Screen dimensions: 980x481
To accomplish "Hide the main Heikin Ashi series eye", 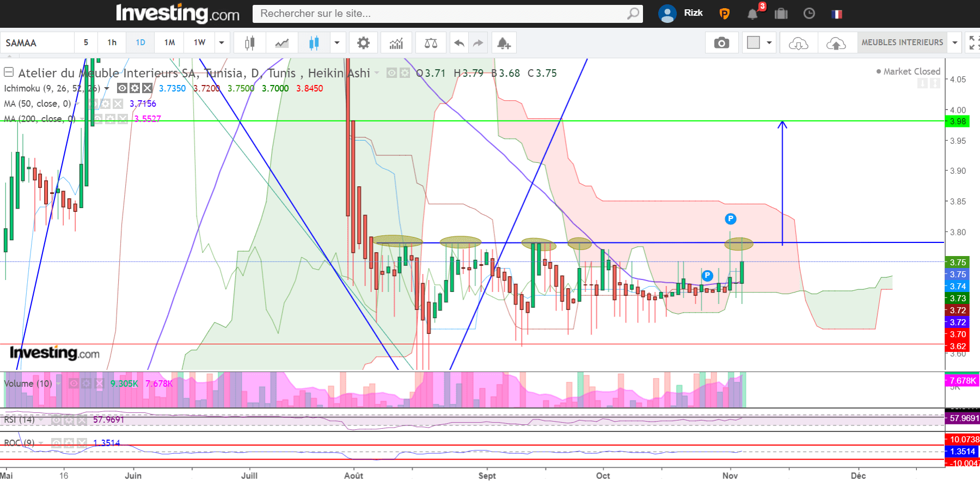I will tap(391, 72).
